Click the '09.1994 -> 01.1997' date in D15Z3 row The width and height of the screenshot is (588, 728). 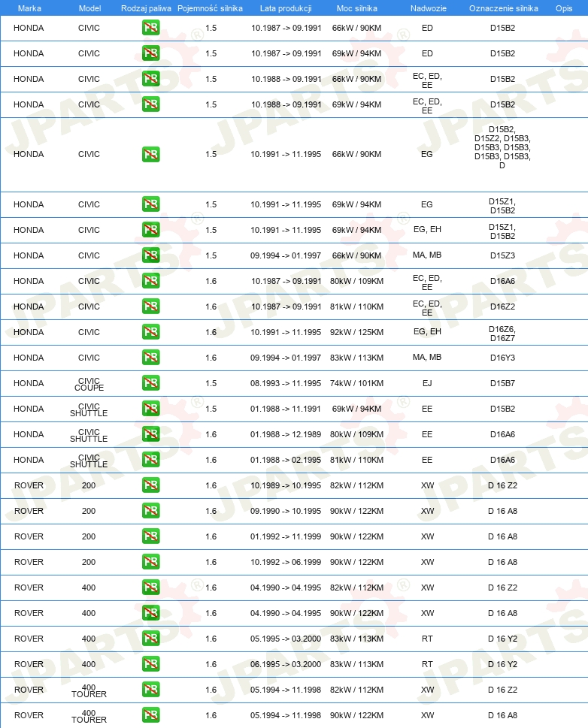(x=286, y=255)
